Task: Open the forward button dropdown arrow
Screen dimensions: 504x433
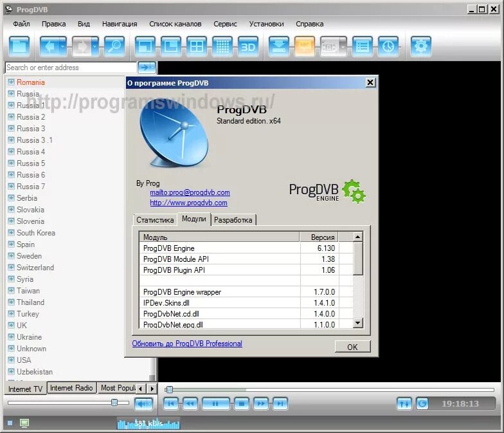Action: pyautogui.click(x=95, y=46)
